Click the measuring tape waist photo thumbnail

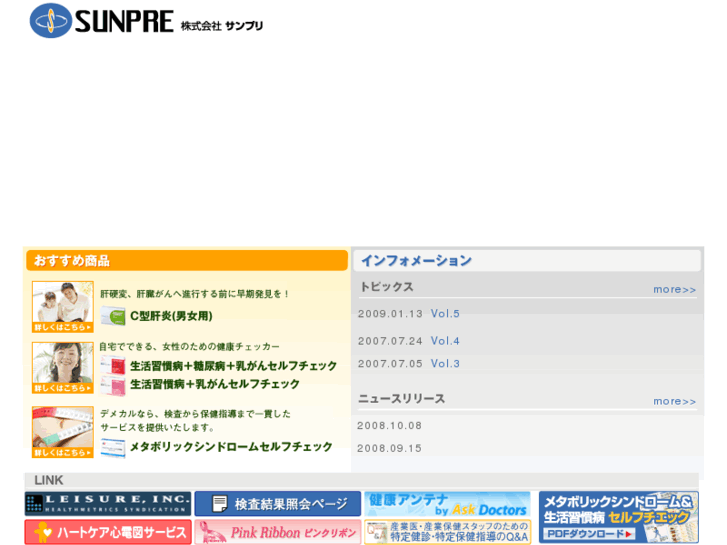point(63,432)
